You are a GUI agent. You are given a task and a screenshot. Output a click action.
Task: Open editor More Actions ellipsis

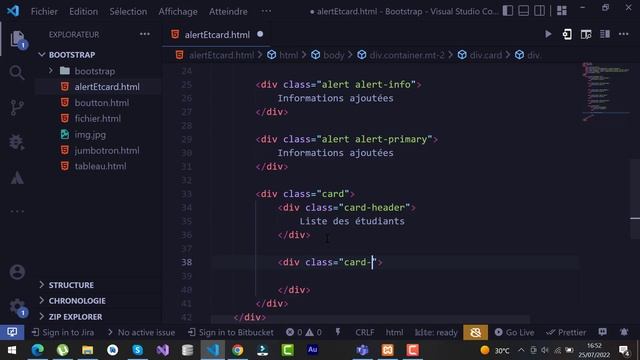(x=624, y=35)
